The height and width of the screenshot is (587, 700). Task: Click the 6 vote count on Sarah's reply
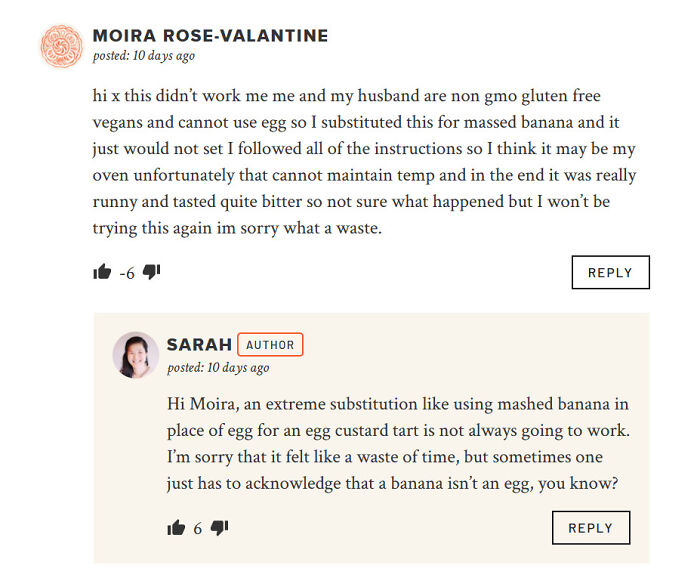click(198, 529)
